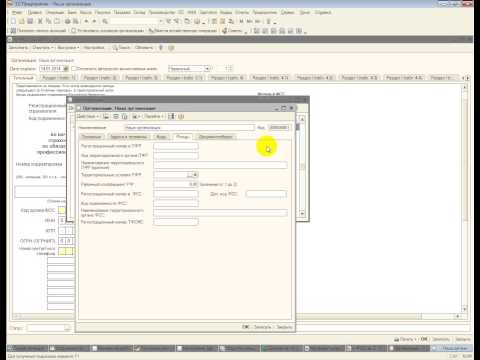Screen dimensions: 480x360
Task: Click the M memory button in main toolbar
Action: pos(241,21)
